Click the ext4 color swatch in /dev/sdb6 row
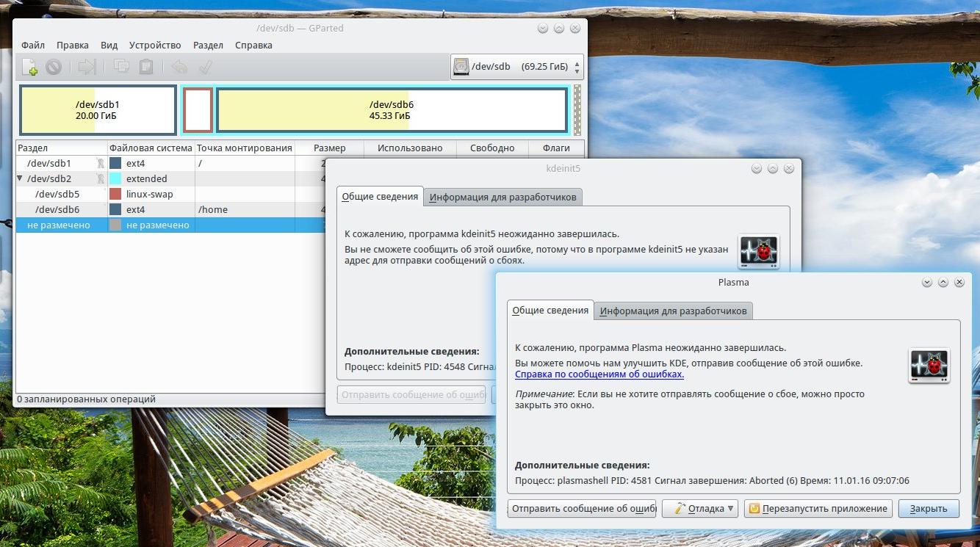Image resolution: width=980 pixels, height=547 pixels. click(x=115, y=209)
